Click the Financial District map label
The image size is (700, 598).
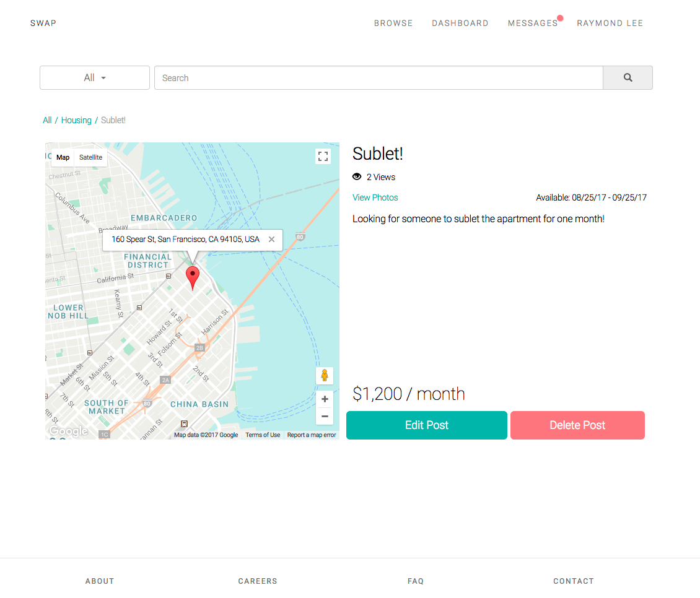coord(148,261)
